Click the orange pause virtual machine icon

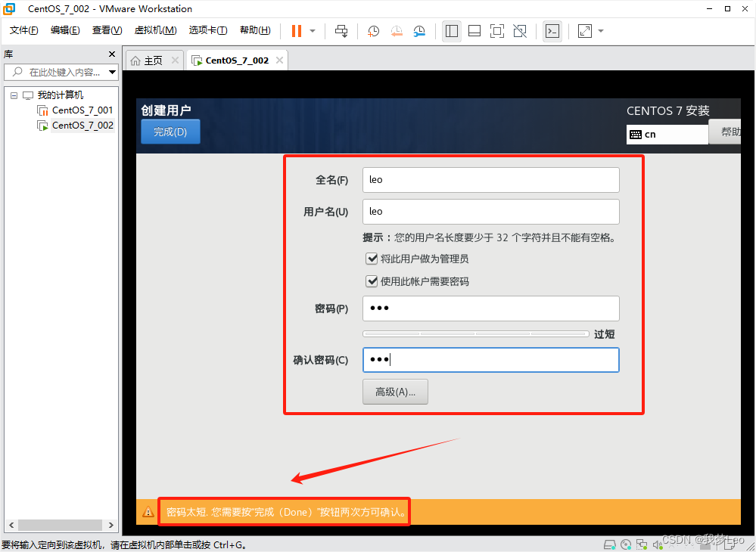(296, 31)
